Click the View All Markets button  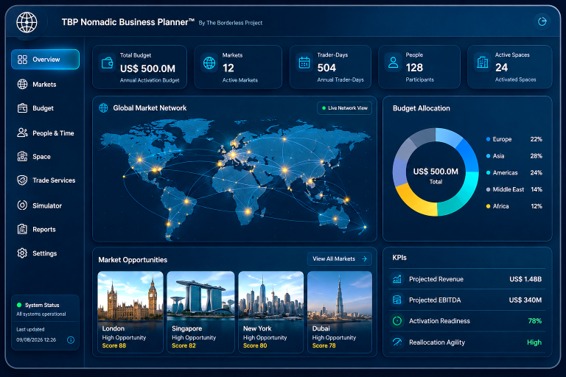(339, 259)
